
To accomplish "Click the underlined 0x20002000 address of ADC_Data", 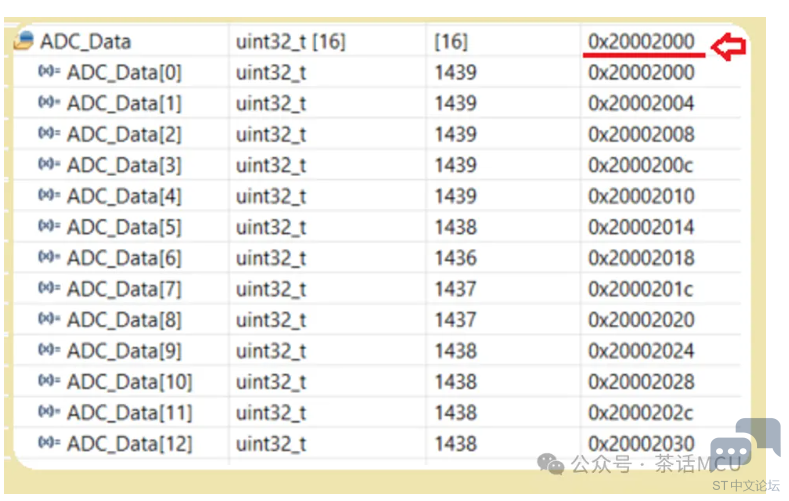I will 641,41.
